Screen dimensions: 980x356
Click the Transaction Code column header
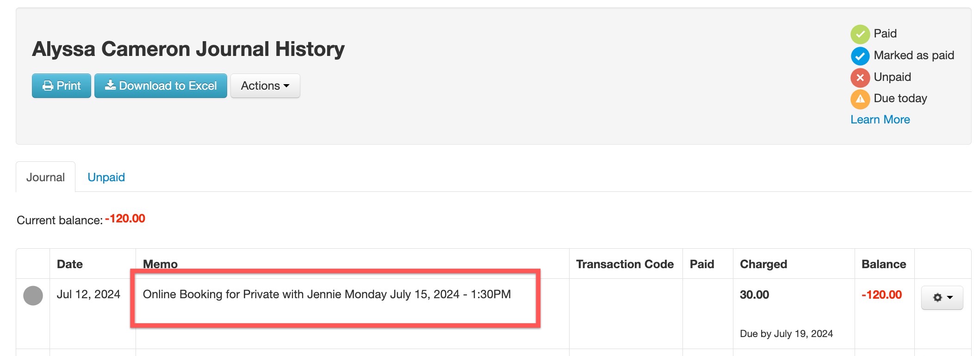point(625,264)
